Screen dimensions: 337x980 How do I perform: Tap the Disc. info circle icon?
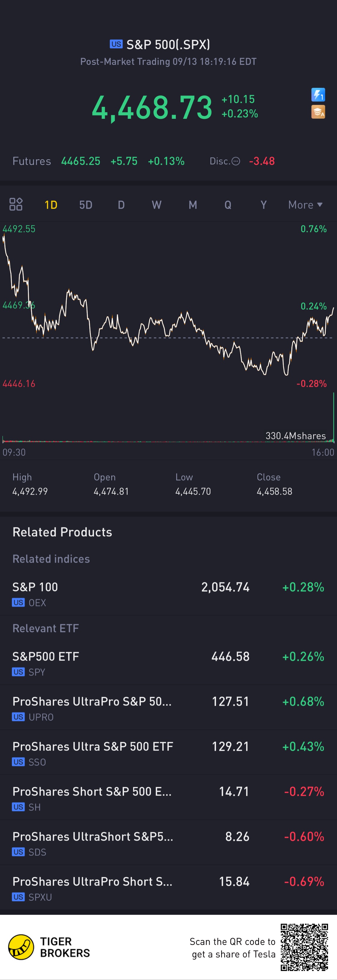coord(236,161)
